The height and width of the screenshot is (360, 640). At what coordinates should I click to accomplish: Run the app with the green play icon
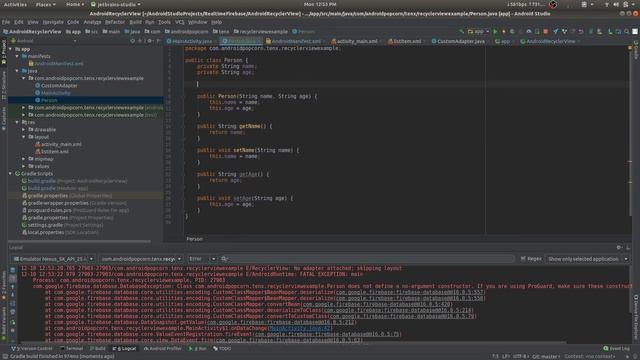[x=495, y=31]
